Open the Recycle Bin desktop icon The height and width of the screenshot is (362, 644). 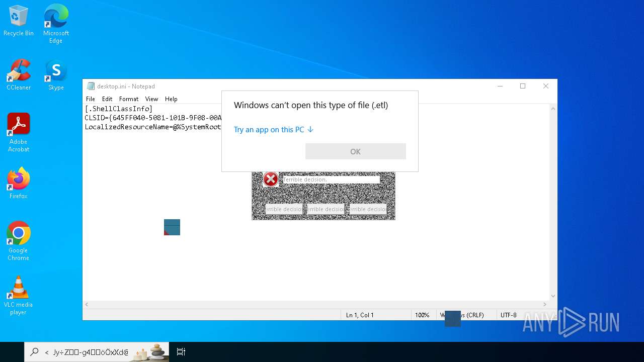(x=19, y=21)
